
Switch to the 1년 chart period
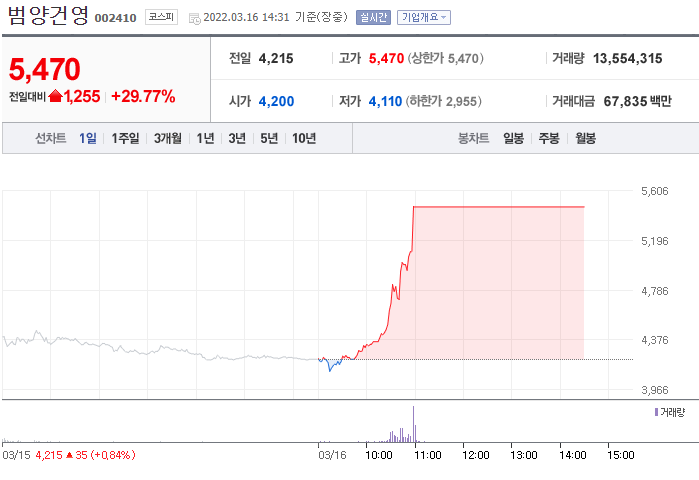click(206, 138)
